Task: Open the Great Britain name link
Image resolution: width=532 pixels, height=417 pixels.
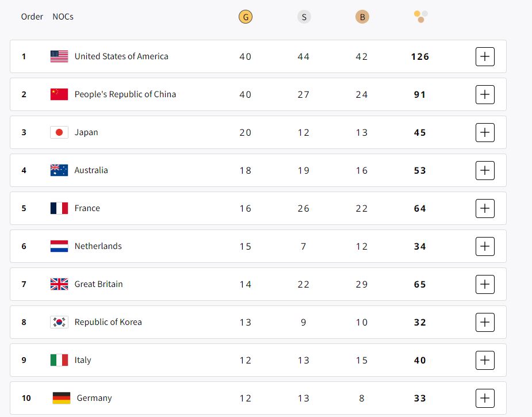Action: (x=98, y=284)
